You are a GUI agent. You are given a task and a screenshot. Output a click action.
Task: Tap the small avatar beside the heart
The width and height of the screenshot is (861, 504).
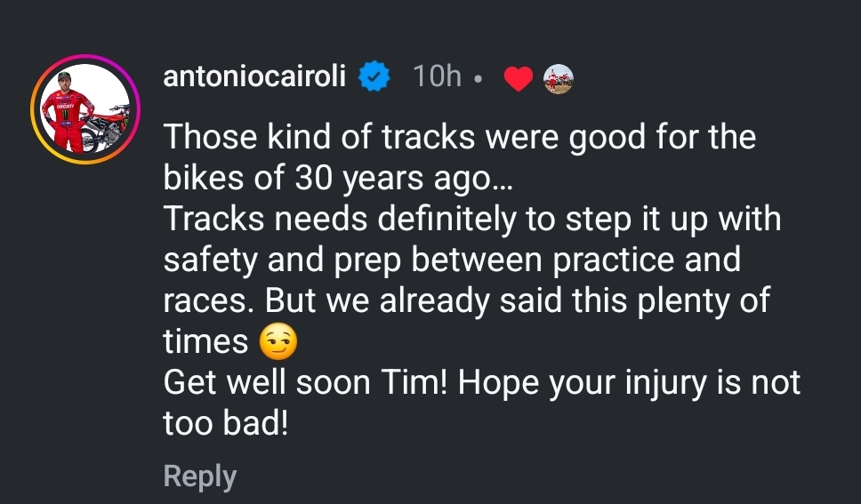(x=558, y=80)
